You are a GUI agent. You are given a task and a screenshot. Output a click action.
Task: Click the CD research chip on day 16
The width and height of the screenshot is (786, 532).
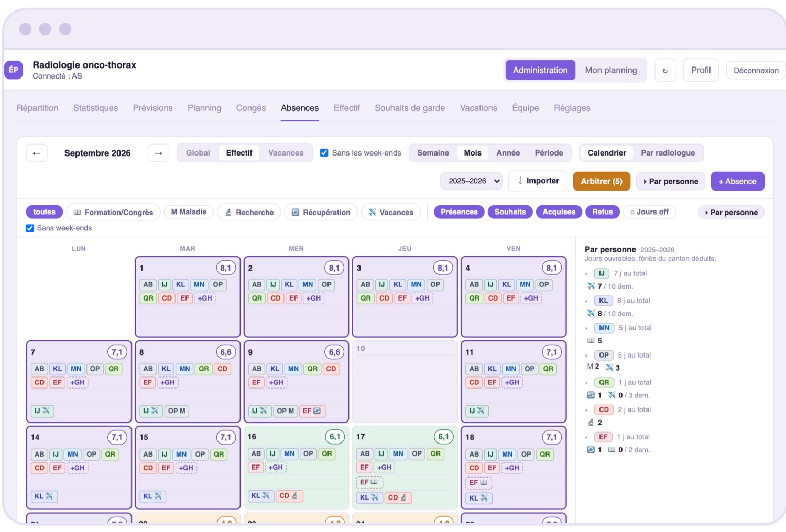pyautogui.click(x=289, y=495)
